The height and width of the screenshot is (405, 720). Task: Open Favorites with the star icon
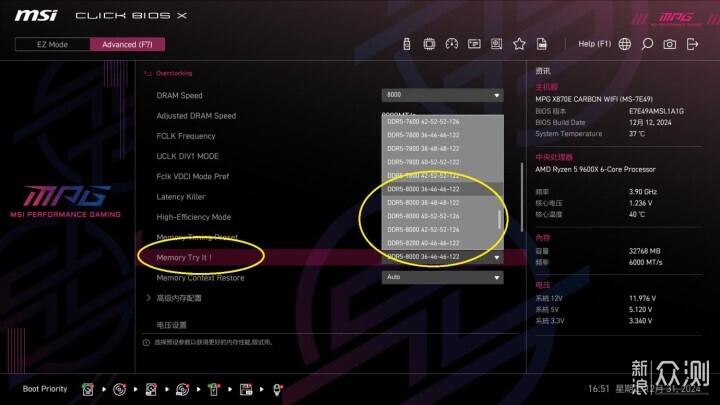(x=519, y=44)
